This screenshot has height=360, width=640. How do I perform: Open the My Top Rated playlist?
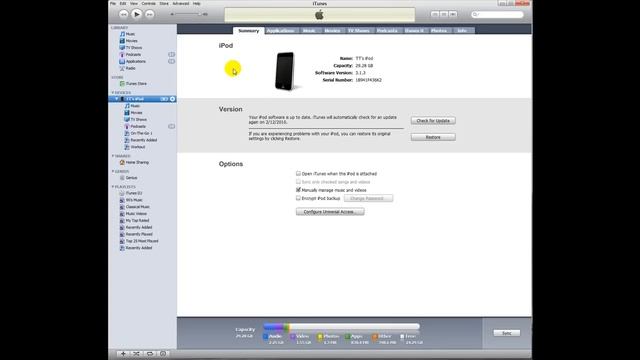tap(134, 220)
